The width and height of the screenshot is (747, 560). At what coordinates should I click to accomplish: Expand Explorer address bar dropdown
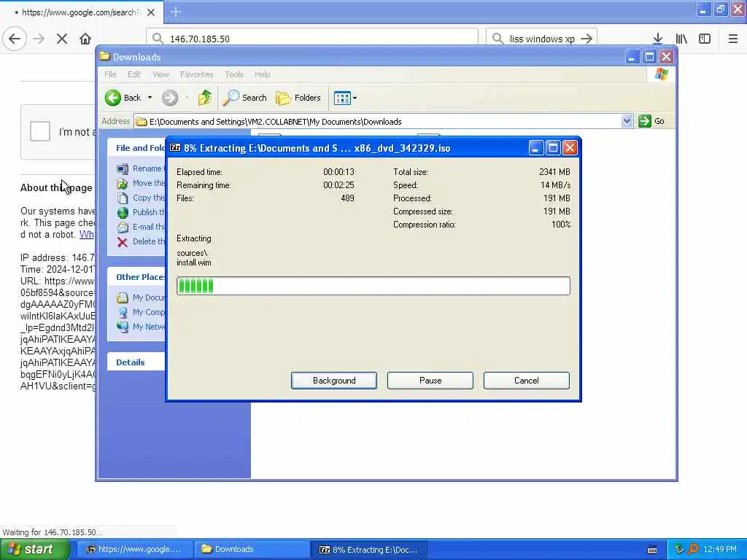pyautogui.click(x=627, y=122)
